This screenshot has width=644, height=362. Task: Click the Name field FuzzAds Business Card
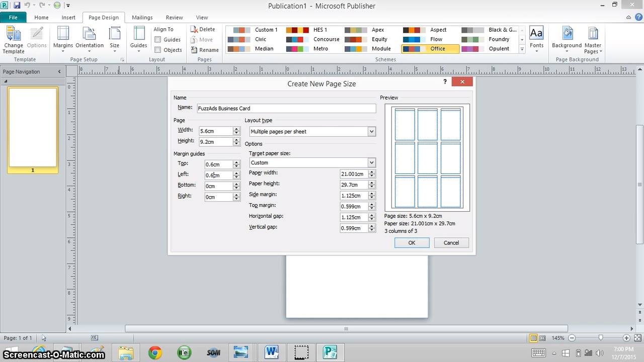point(286,108)
